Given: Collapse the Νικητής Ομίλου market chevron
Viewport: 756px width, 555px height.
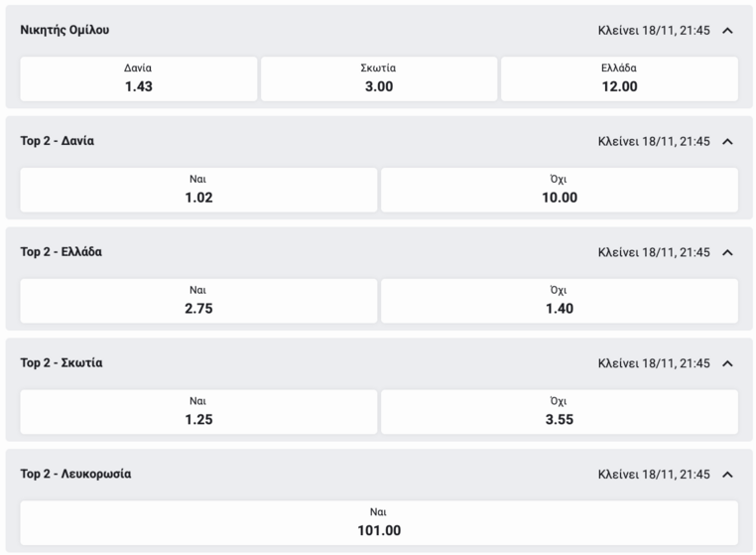Looking at the screenshot, I should click(727, 31).
